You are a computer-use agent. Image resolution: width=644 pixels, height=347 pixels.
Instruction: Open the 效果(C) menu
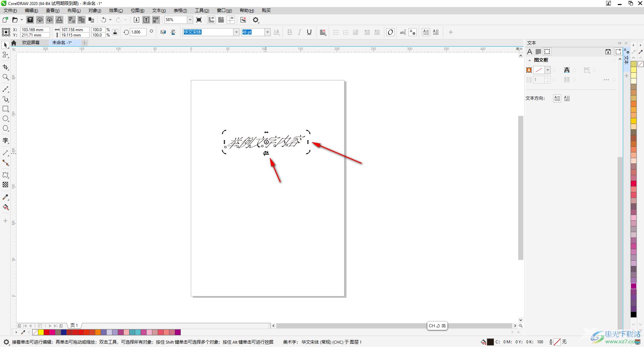(116, 10)
